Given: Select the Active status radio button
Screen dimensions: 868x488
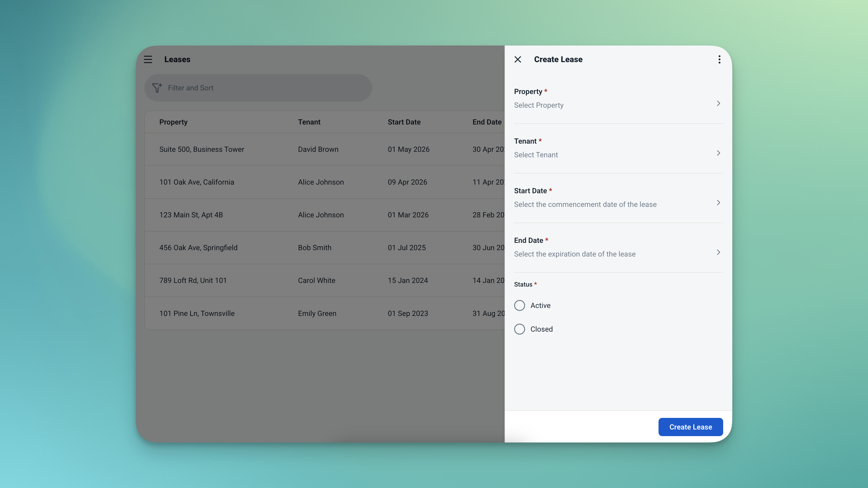Looking at the screenshot, I should [x=519, y=305].
